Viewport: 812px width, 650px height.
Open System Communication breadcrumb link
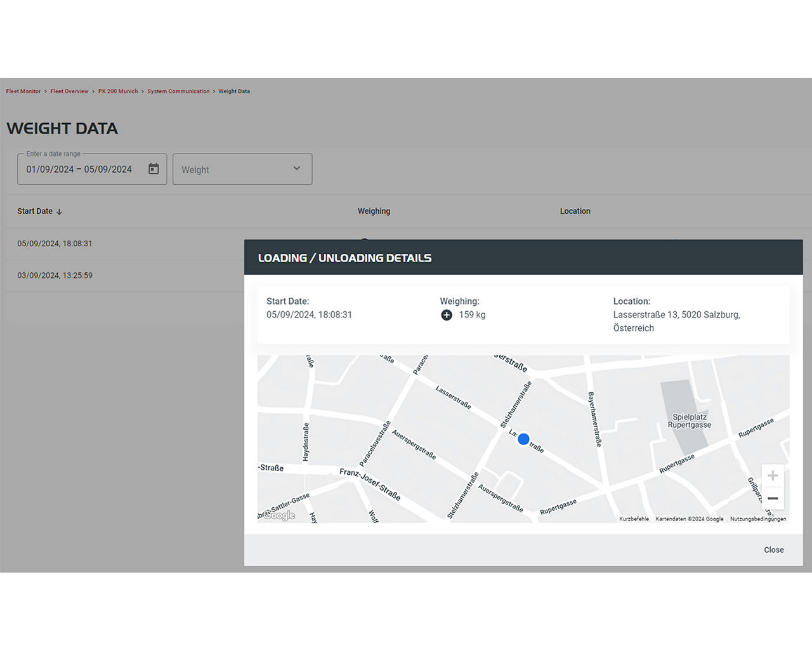178,91
